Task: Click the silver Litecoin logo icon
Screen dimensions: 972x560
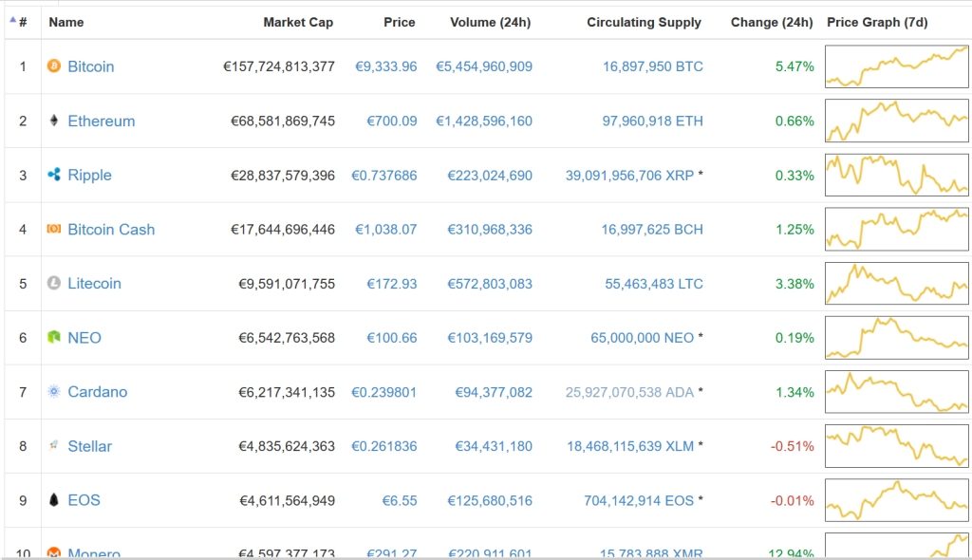Action: [54, 283]
